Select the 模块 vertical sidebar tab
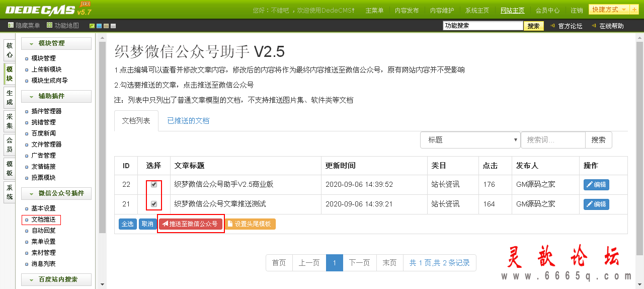 pyautogui.click(x=10, y=74)
